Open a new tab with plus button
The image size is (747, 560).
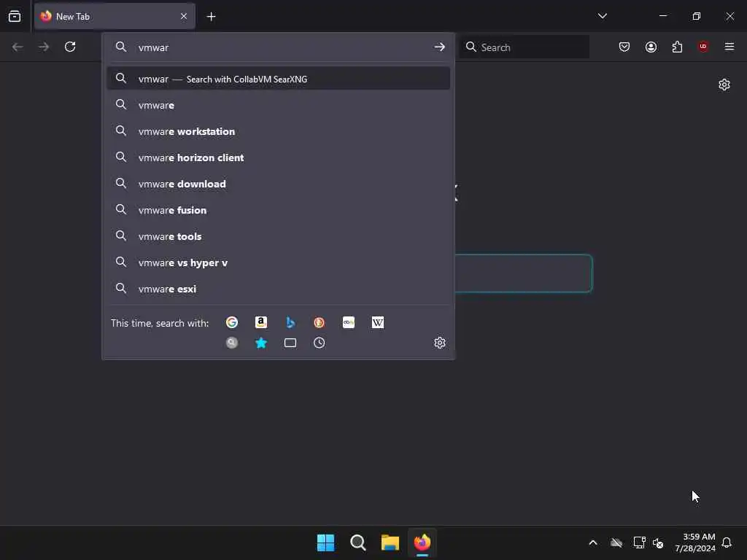(211, 17)
